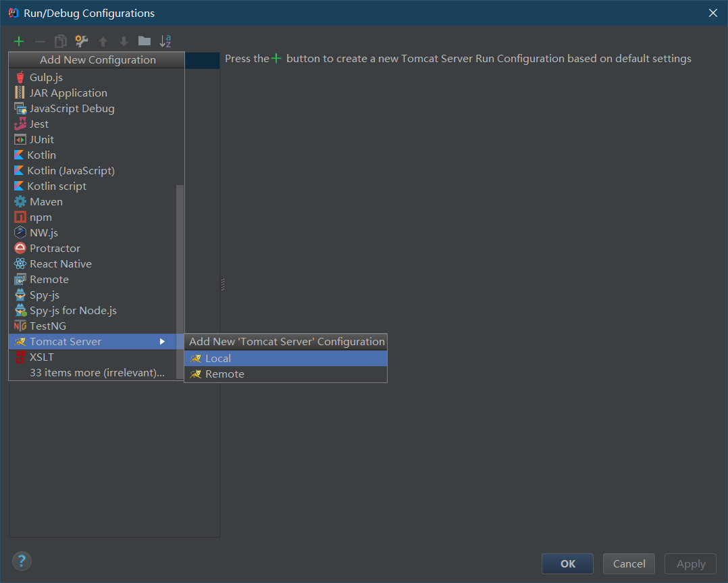Click the green plus Add New Configuration icon
728x583 pixels.
(x=19, y=41)
